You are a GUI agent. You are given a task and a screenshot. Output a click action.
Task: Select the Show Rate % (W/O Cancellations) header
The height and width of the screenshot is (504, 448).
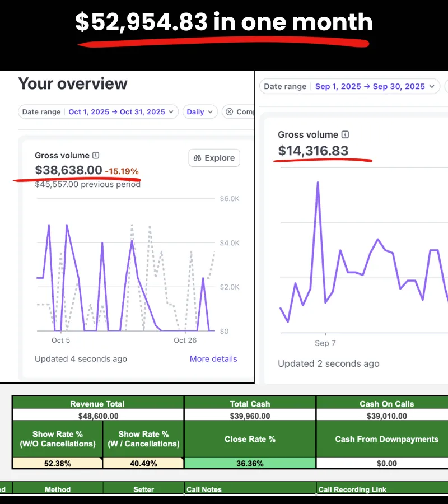point(58,439)
